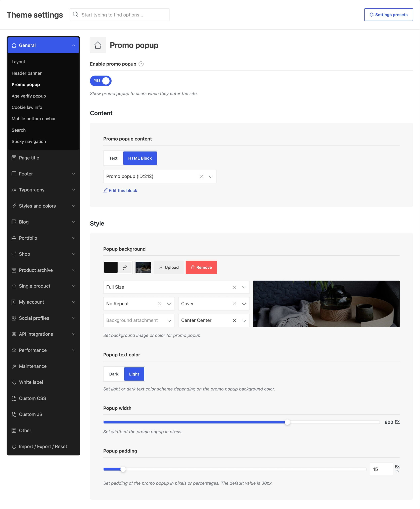This screenshot has width=420, height=509.
Task: Clear the Cover selection
Action: click(x=234, y=304)
